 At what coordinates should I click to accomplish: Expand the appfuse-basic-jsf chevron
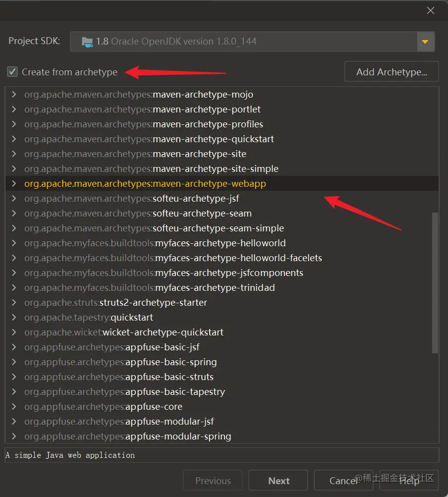14,347
